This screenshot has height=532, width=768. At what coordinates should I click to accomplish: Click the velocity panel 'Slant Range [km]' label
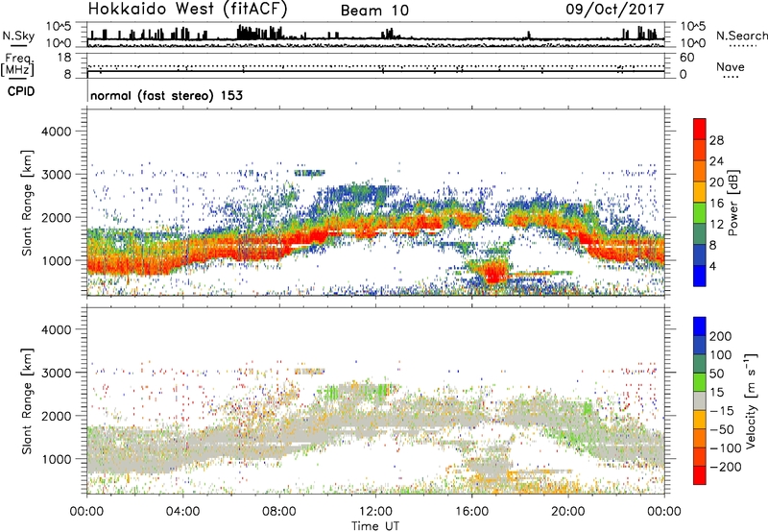[27, 401]
